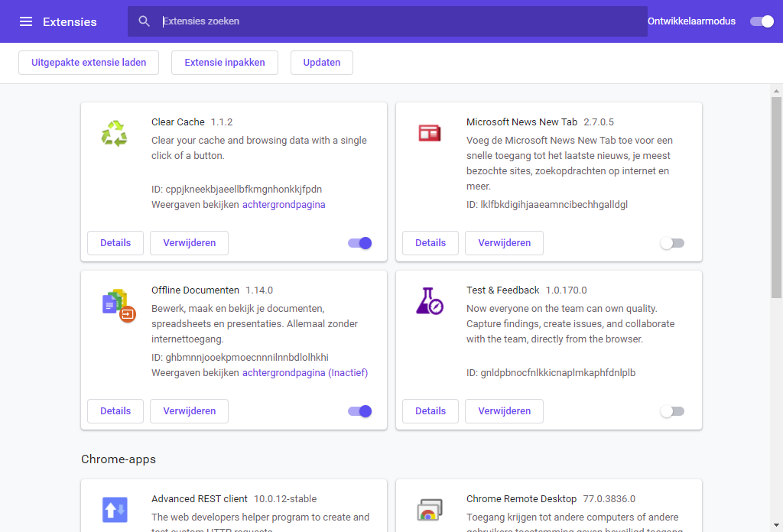Click the Microsoft News New Tab icon

click(430, 133)
